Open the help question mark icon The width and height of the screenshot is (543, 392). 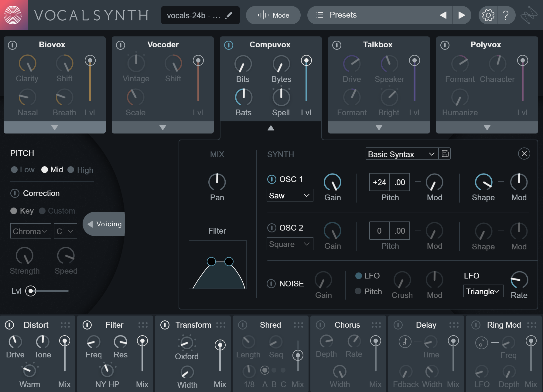[506, 15]
